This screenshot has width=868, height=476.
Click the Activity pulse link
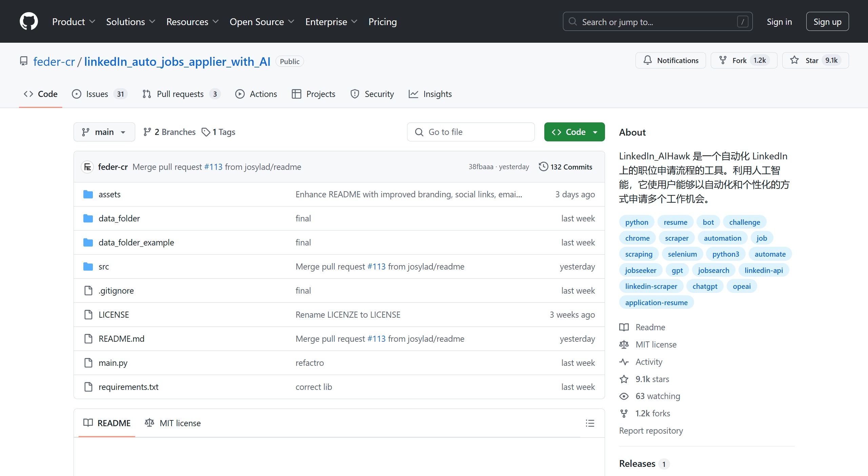click(649, 362)
